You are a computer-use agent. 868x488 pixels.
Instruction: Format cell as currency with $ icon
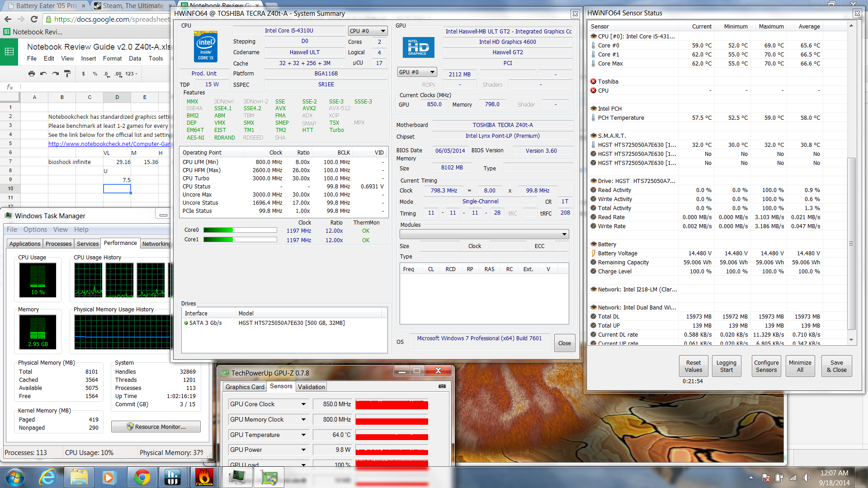tap(83, 74)
